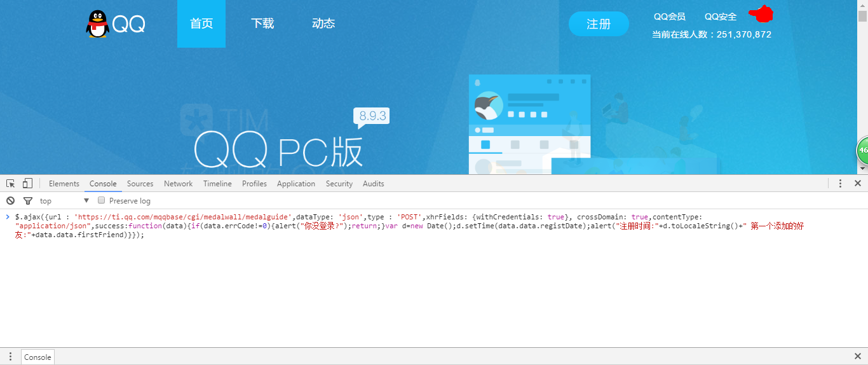Click the 注册 register button
This screenshot has height=365, width=868.
[x=599, y=24]
